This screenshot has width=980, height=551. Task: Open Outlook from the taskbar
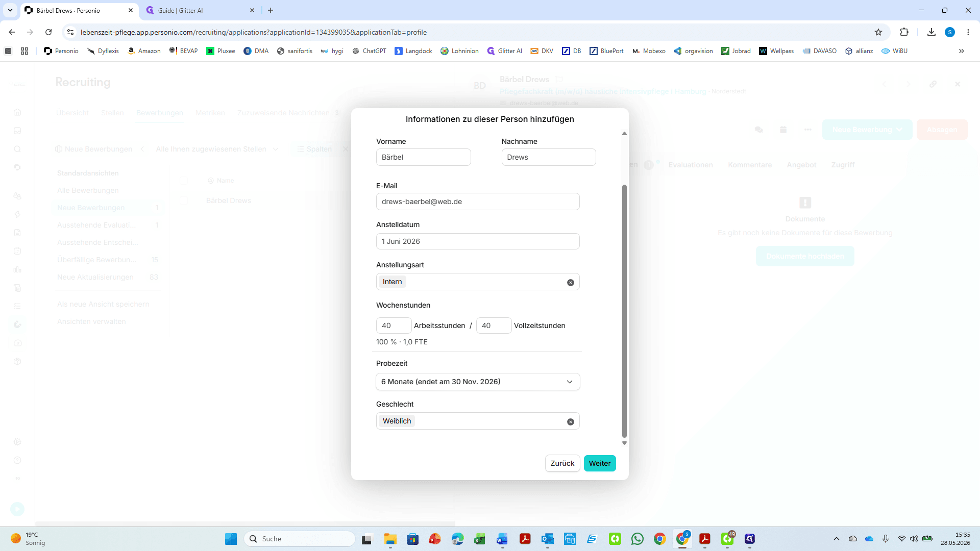[548, 539]
